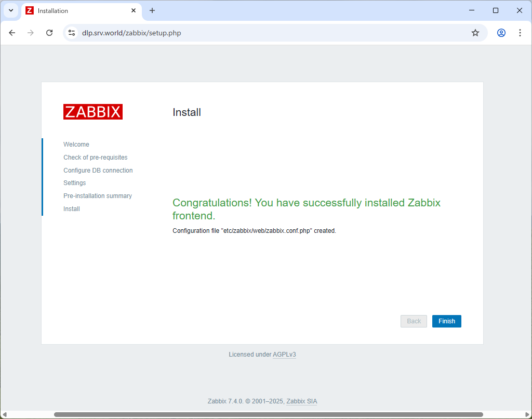Open the AGPLv3 license link
The width and height of the screenshot is (532, 419).
pyautogui.click(x=284, y=355)
